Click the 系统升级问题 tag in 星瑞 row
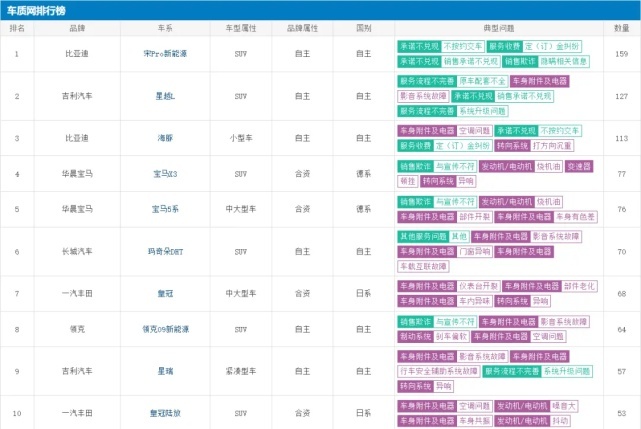641x429 pixels. pos(567,371)
